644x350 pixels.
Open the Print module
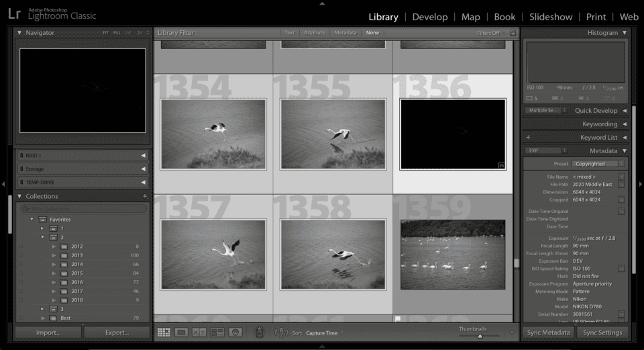click(x=596, y=17)
